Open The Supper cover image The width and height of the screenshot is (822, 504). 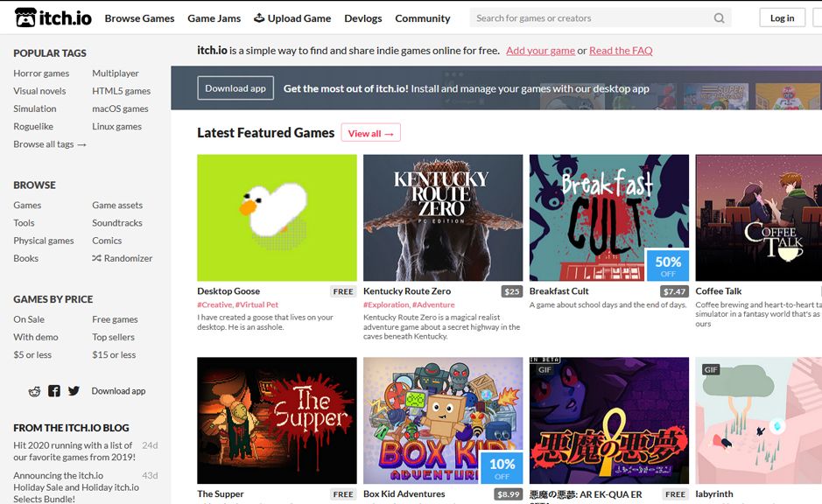click(x=277, y=420)
